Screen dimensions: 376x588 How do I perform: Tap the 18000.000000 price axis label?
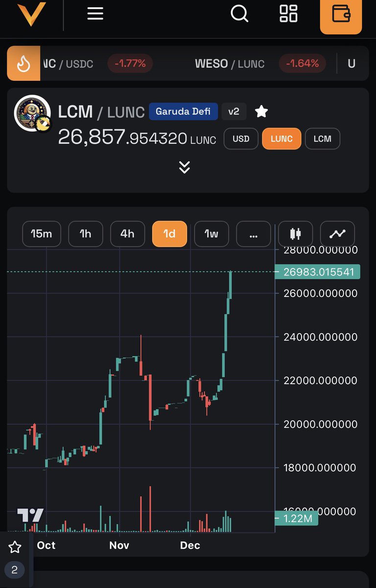click(x=321, y=468)
